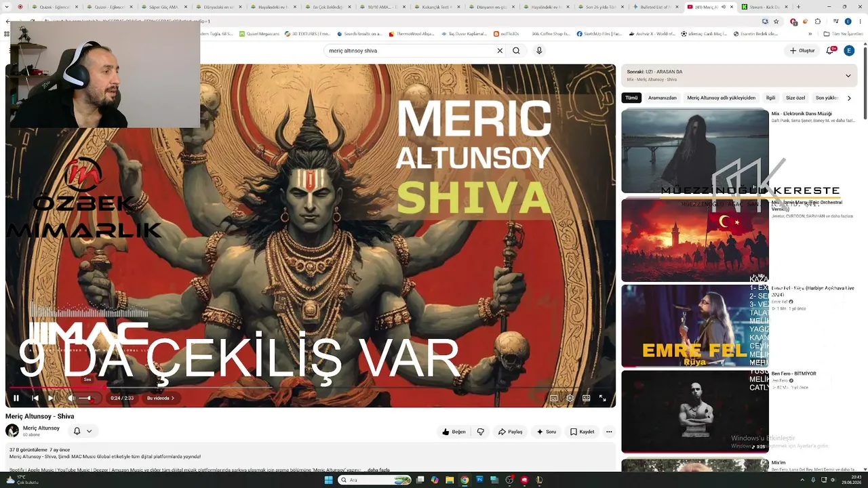868x488 pixels.
Task: Open Windows Start menu
Action: pyautogui.click(x=329, y=480)
